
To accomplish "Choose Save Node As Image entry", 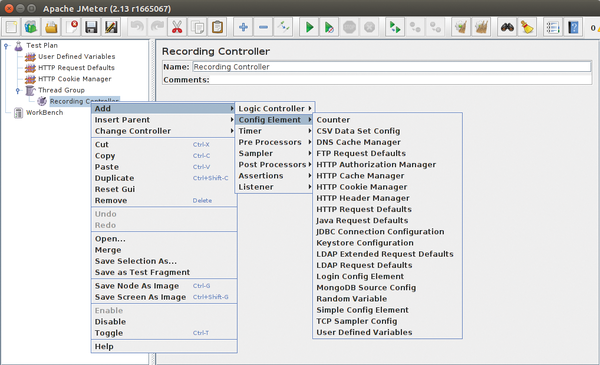I will click(164, 286).
